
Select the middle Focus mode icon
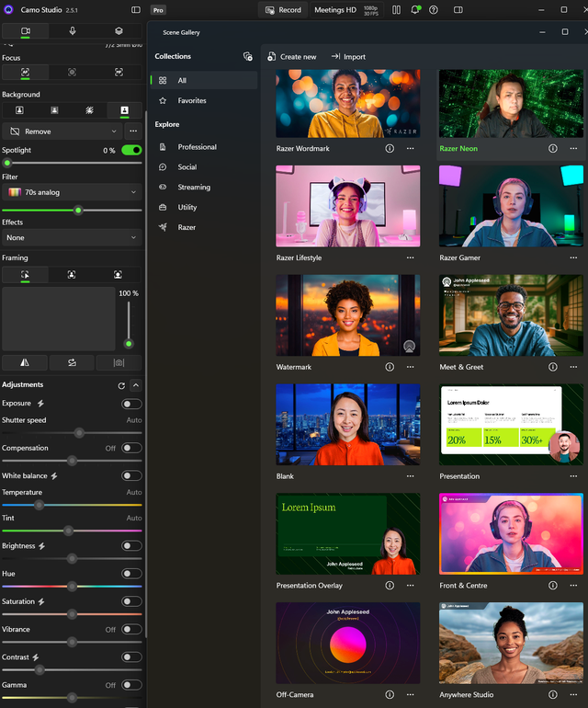(x=72, y=73)
